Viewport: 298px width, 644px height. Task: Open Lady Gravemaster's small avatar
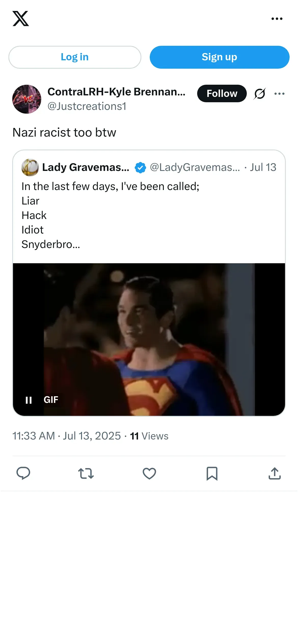point(30,167)
